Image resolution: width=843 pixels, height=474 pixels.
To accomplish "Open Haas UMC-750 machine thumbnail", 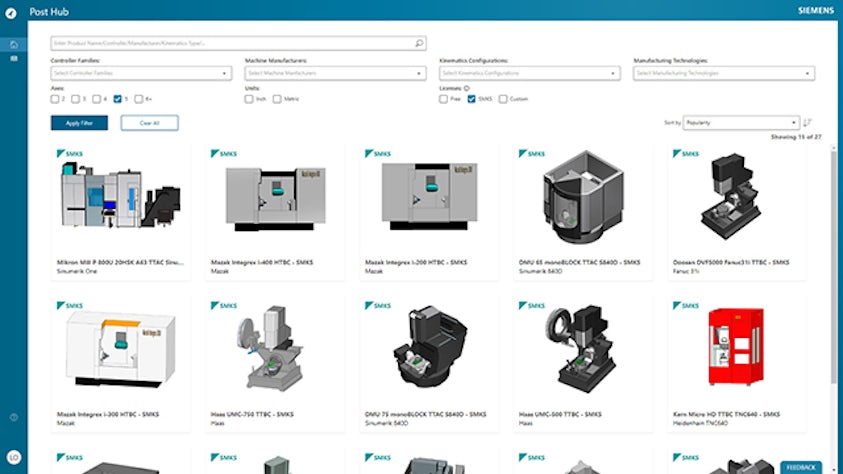I will point(270,348).
